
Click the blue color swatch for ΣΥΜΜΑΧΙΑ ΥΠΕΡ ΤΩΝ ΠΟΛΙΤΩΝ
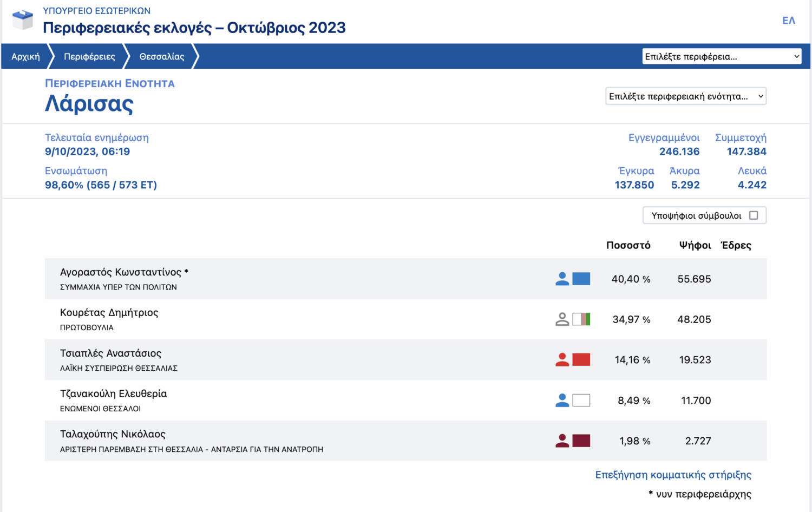tap(581, 279)
